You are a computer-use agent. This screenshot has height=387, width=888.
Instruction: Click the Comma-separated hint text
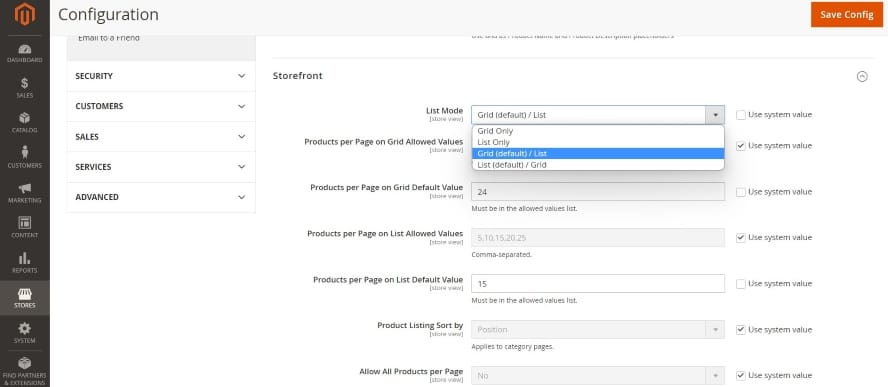(501, 255)
